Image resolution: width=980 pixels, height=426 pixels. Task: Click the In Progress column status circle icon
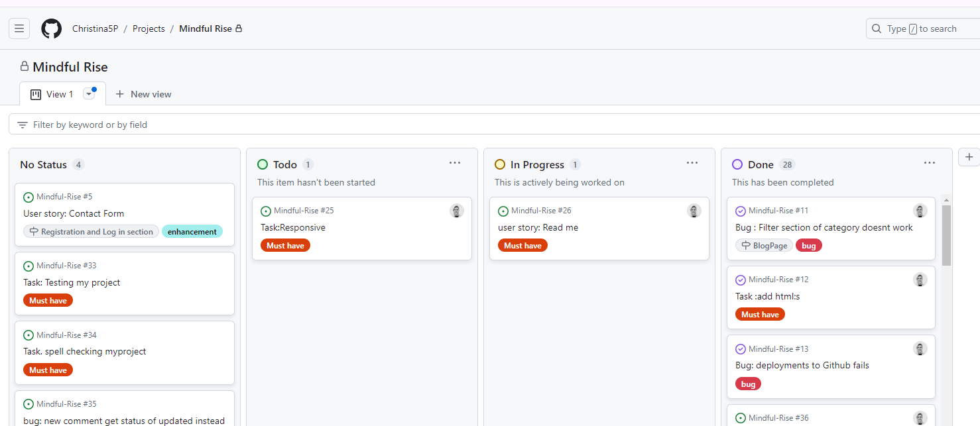pyautogui.click(x=500, y=164)
